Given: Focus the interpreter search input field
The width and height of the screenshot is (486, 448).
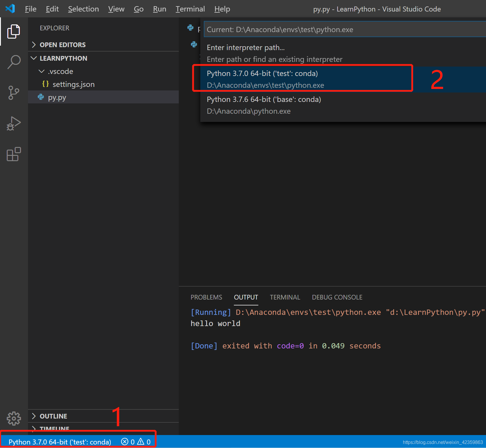Looking at the screenshot, I should 345,29.
